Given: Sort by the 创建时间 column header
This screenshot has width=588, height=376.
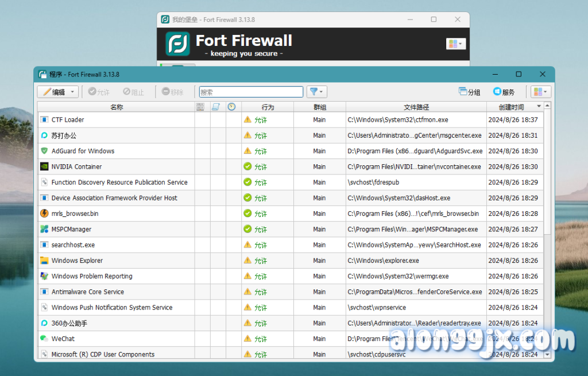Looking at the screenshot, I should (x=511, y=107).
